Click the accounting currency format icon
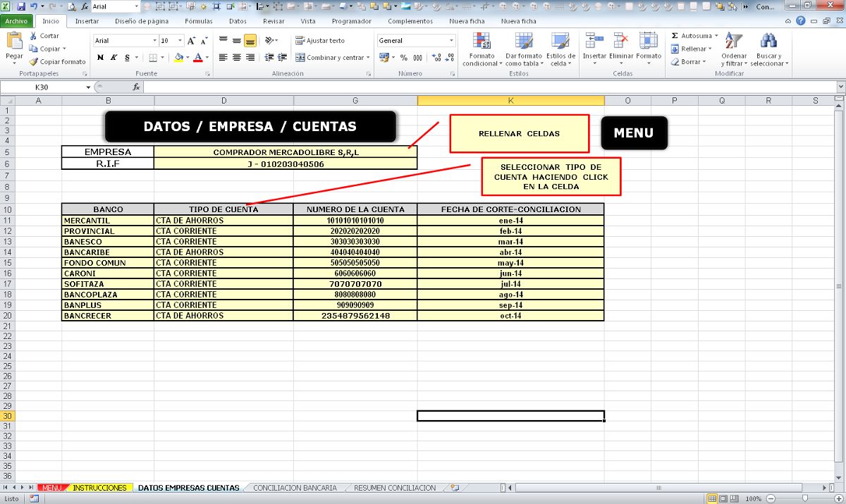The width and height of the screenshot is (846, 504). pyautogui.click(x=385, y=57)
